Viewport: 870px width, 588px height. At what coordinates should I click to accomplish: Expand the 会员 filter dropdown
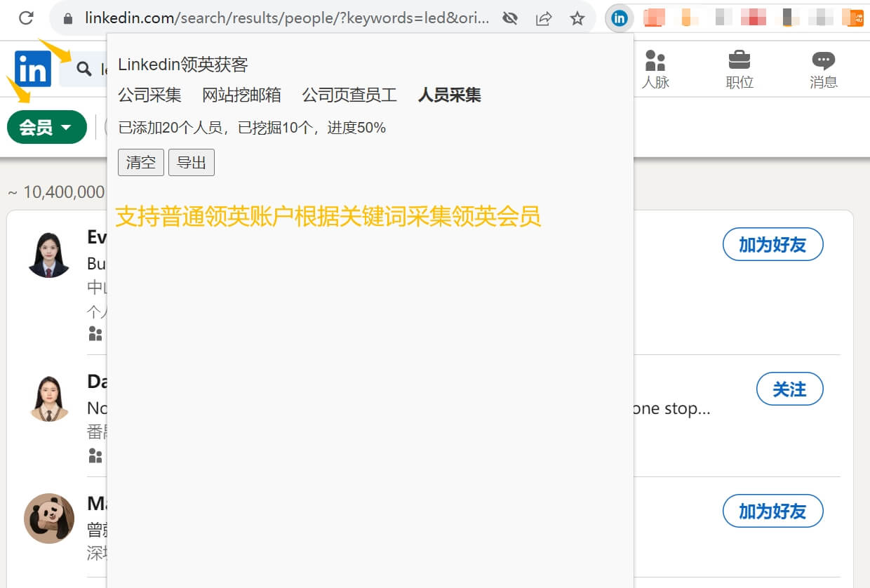coord(47,127)
